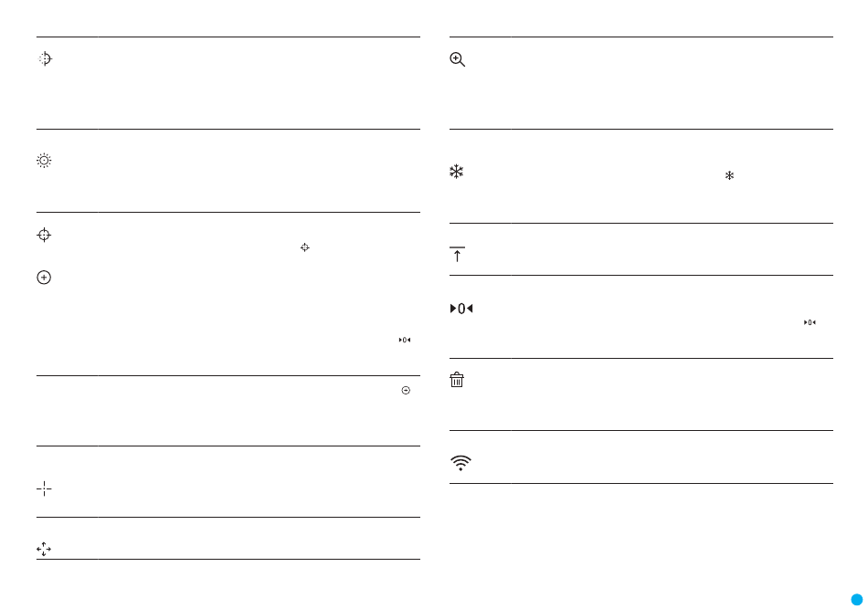Image resolution: width=868 pixels, height=609 pixels.
Task: Click the blue dot in the page corner
Action: click(x=856, y=600)
